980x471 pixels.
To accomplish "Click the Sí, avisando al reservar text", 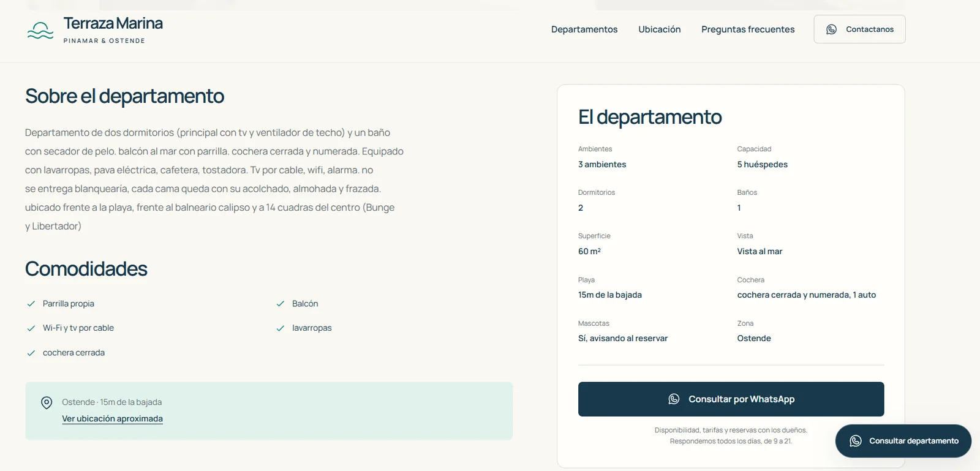I will pos(623,339).
